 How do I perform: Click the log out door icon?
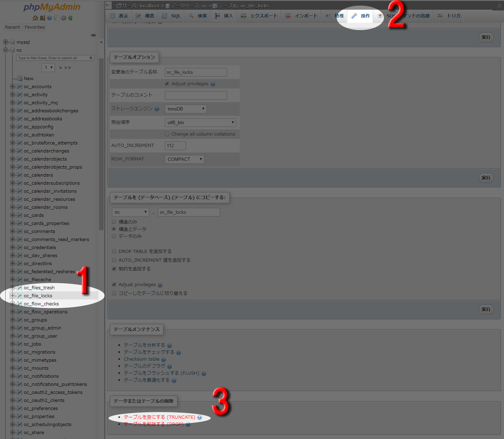click(42, 18)
